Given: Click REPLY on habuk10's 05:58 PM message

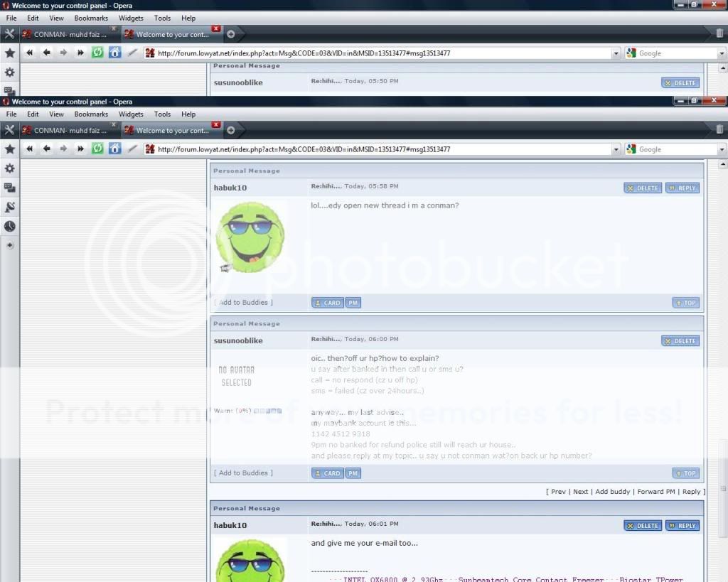Looking at the screenshot, I should point(682,188).
